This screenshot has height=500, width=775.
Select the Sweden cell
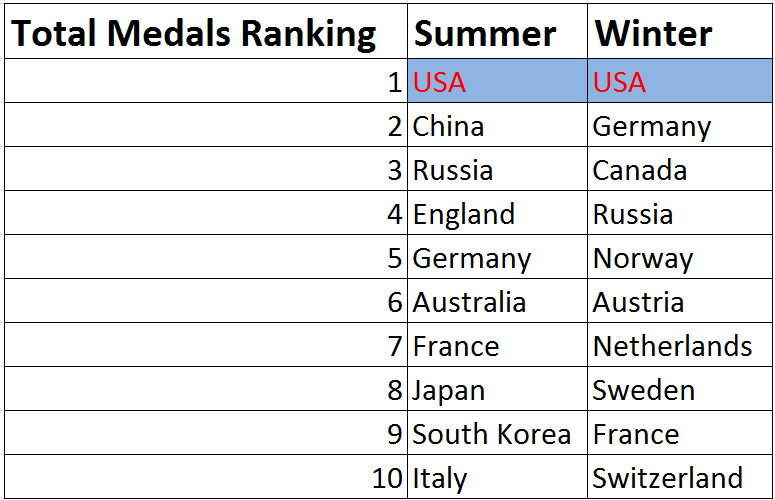(680, 390)
